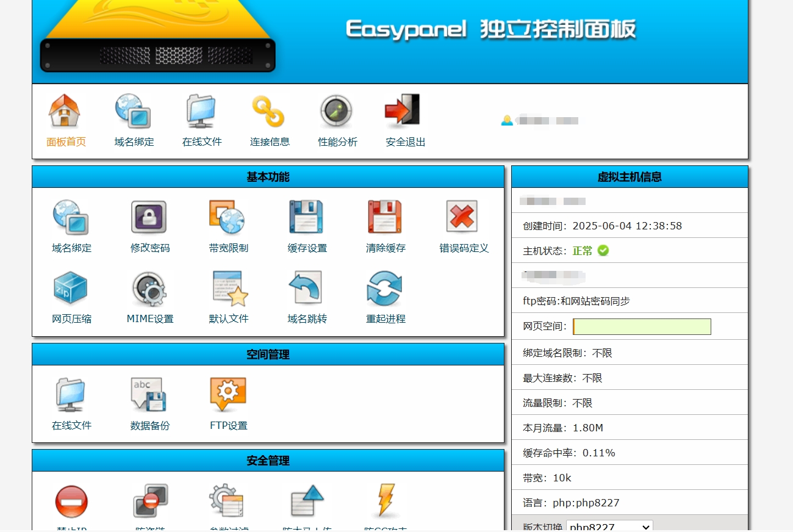
Task: Open 修改密码 padlock icon
Action: click(149, 217)
